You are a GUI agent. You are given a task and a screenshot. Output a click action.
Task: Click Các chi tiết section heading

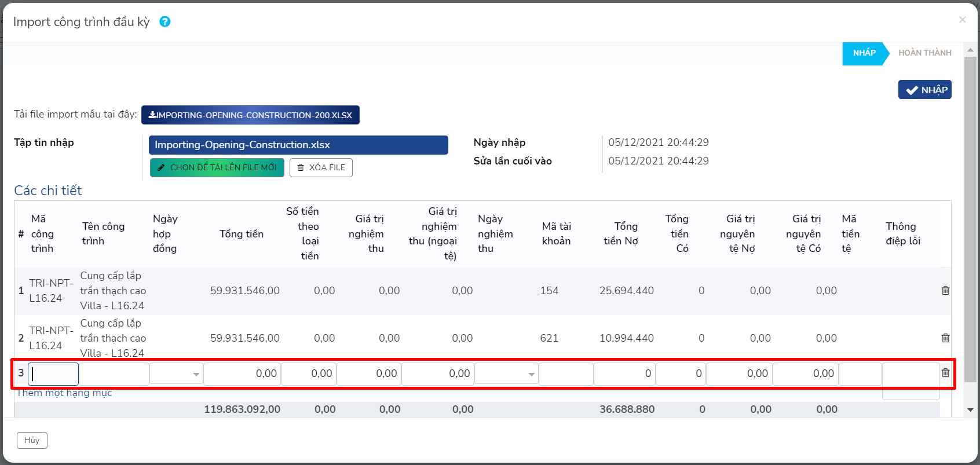(x=48, y=191)
